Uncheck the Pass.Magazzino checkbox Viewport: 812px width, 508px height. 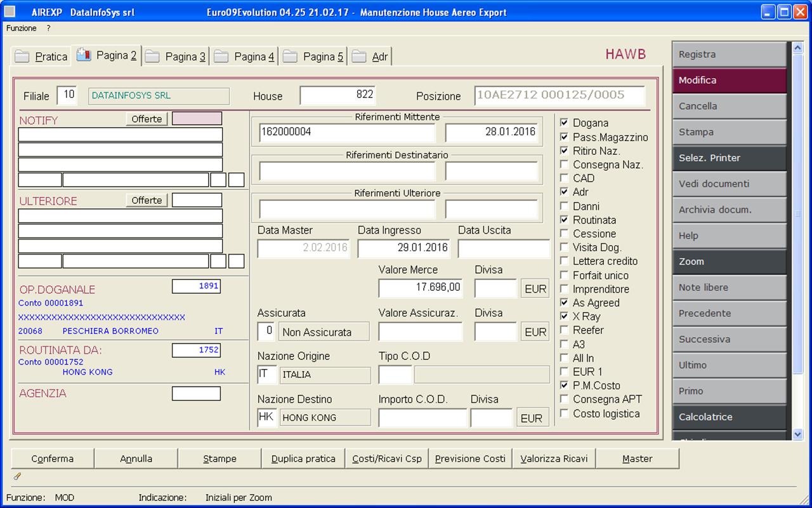click(565, 137)
